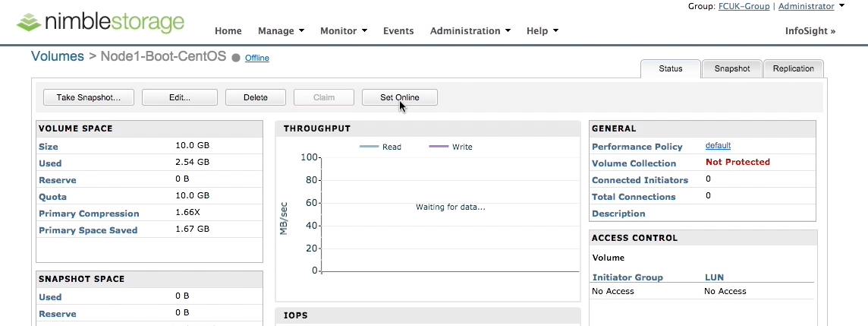The height and width of the screenshot is (326, 868).
Task: Switch to the Snapshot tab
Action: (x=732, y=68)
